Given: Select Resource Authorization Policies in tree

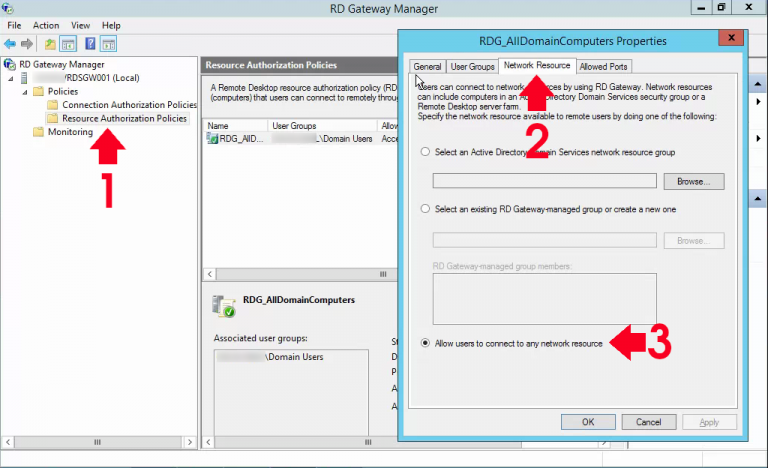Looking at the screenshot, I should point(124,118).
